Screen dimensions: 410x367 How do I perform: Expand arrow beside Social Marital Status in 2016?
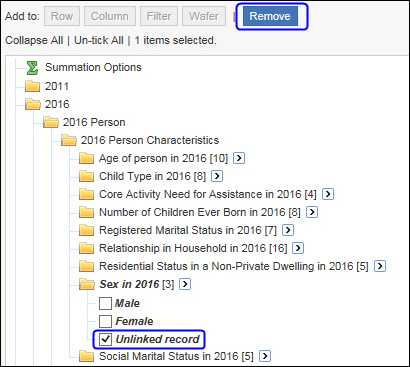(265, 356)
